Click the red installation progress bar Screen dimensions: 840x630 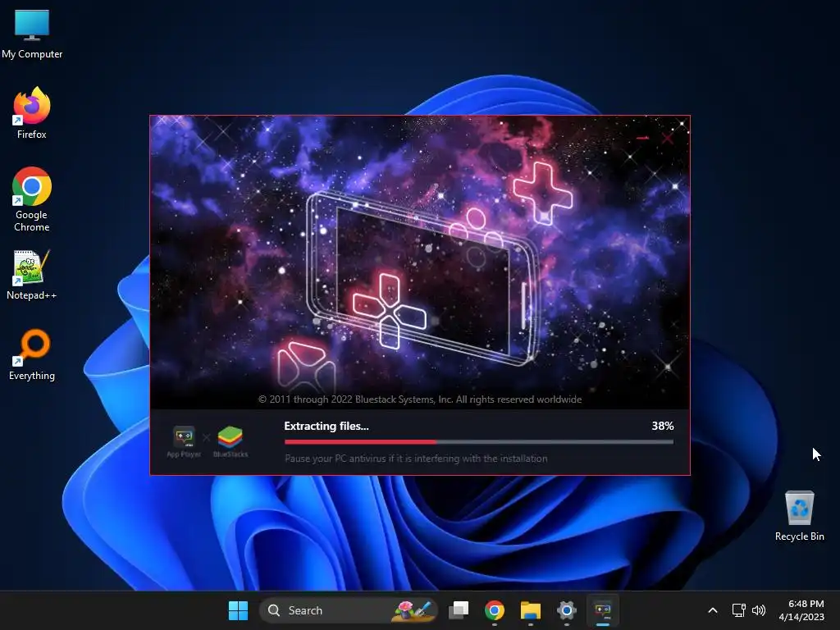[479, 442]
